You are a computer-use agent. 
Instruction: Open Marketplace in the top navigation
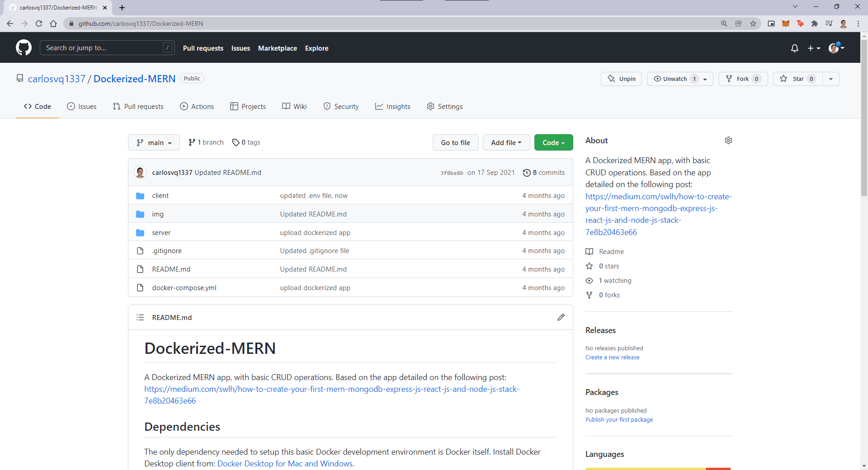click(x=278, y=48)
